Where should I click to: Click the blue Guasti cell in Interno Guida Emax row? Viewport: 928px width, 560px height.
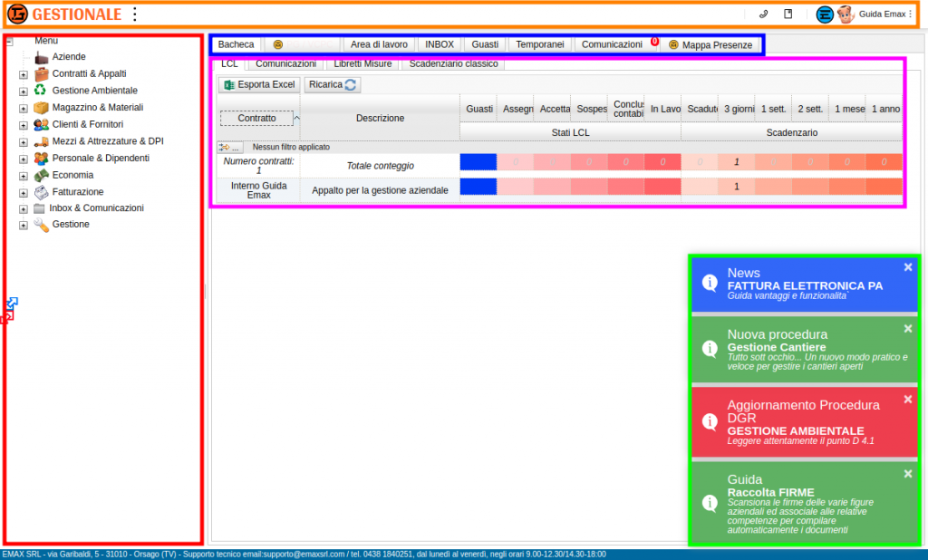pos(478,187)
